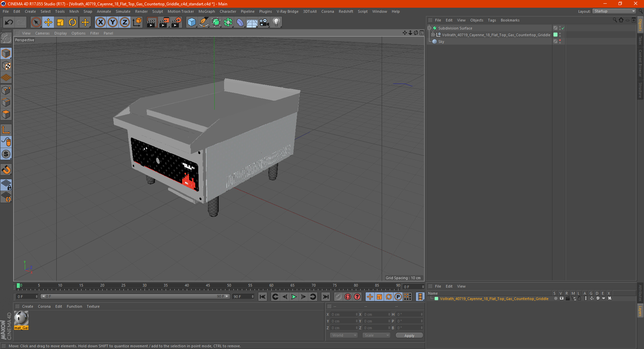Click the Apply coordinates button
Image resolution: width=644 pixels, height=349 pixels.
409,335
